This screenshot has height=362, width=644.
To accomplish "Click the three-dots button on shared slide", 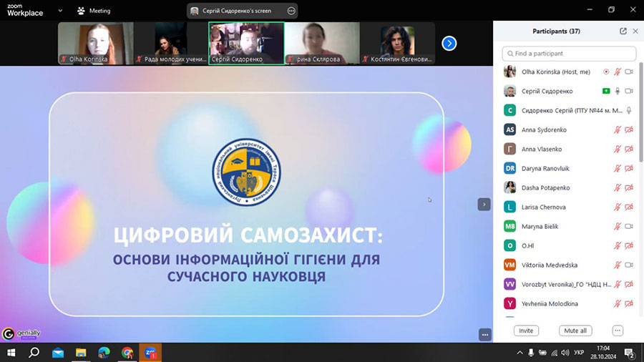I will click(x=484, y=334).
